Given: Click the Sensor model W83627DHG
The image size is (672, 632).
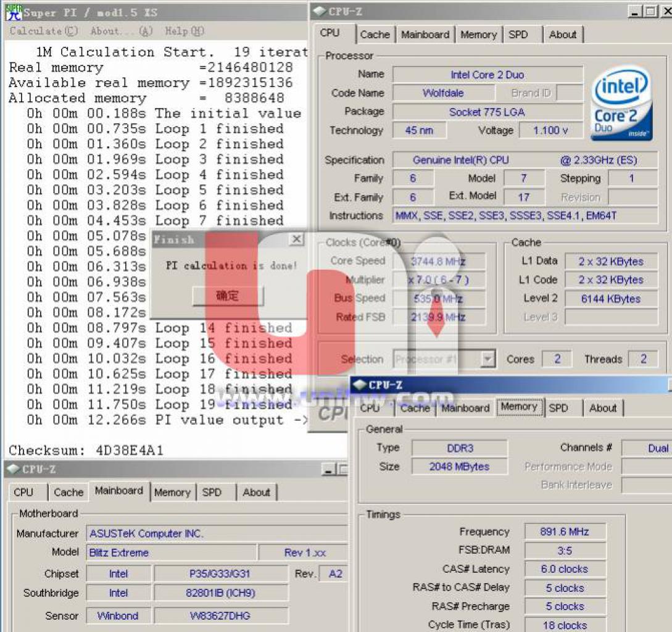Looking at the screenshot, I should 220,616.
